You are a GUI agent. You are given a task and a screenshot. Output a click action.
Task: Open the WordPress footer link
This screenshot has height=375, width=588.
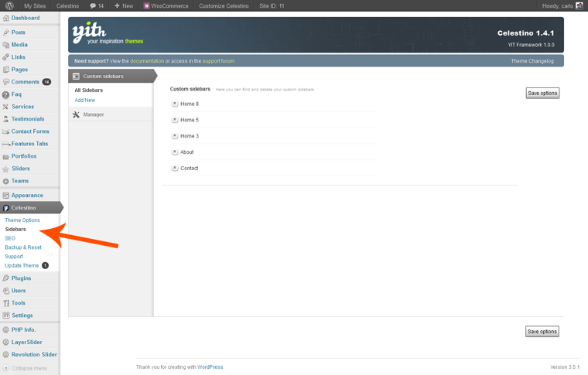click(x=210, y=367)
